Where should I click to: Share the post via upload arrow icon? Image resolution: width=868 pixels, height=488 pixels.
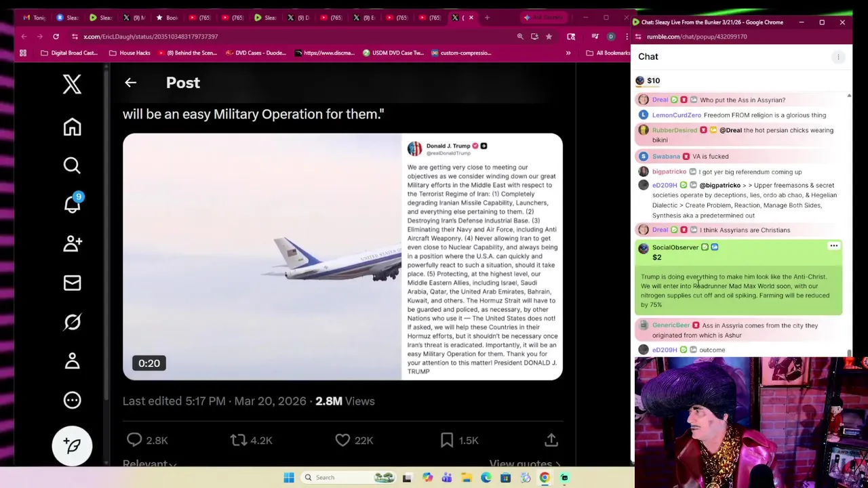tap(551, 440)
